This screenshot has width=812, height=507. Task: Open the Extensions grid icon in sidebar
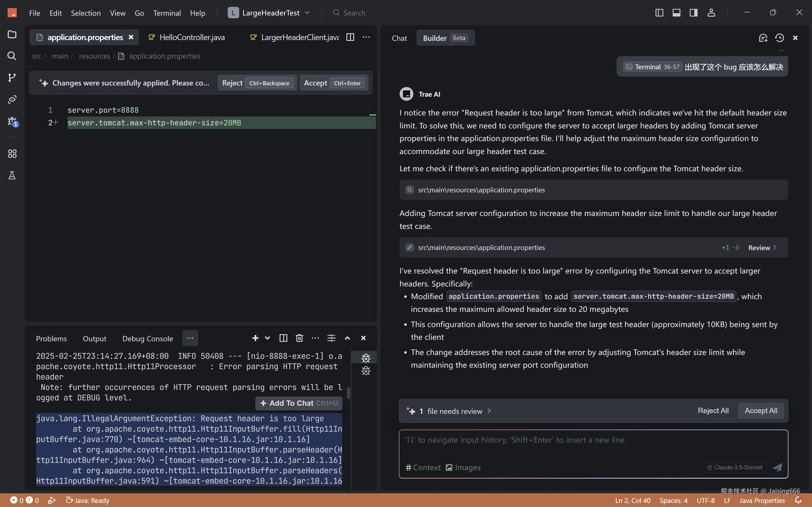(x=12, y=154)
